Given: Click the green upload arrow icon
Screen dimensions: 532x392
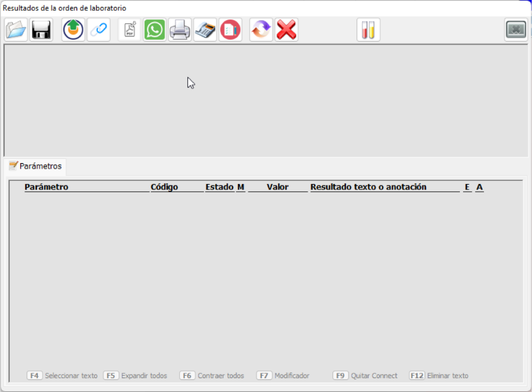Looking at the screenshot, I should pyautogui.click(x=73, y=30).
